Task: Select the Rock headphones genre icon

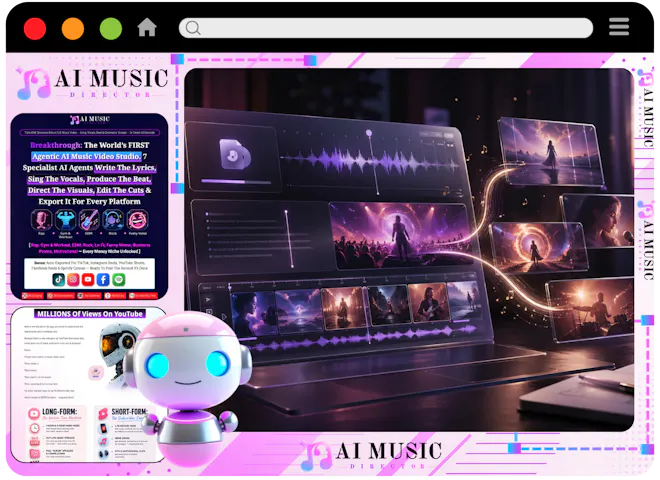Action: (113, 220)
